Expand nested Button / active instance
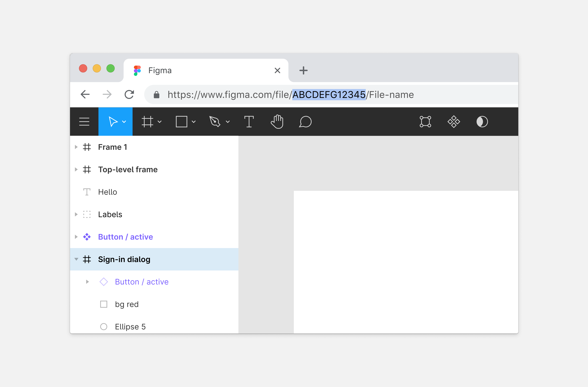The height and width of the screenshot is (387, 588). click(x=87, y=282)
